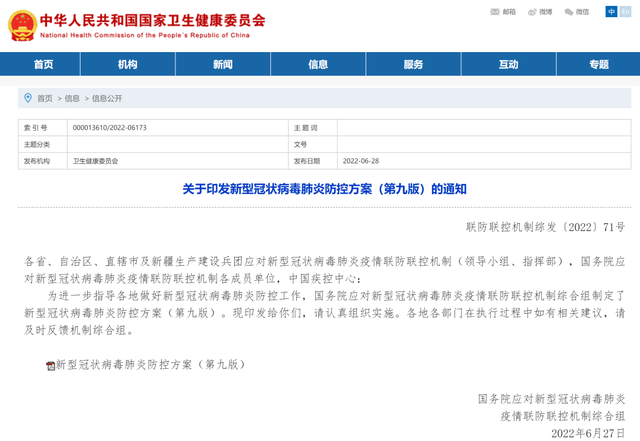Open the 信息 navigation tab
Image resolution: width=640 pixels, height=441 pixels.
coord(318,64)
